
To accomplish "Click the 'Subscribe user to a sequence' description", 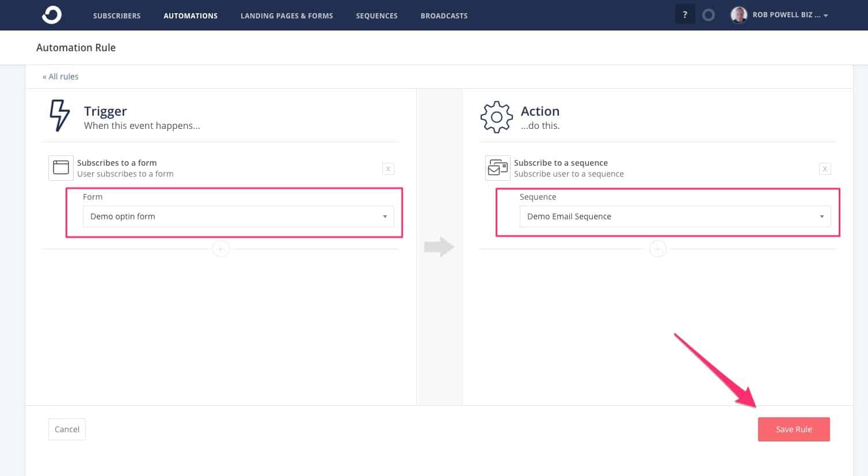I will coord(569,174).
